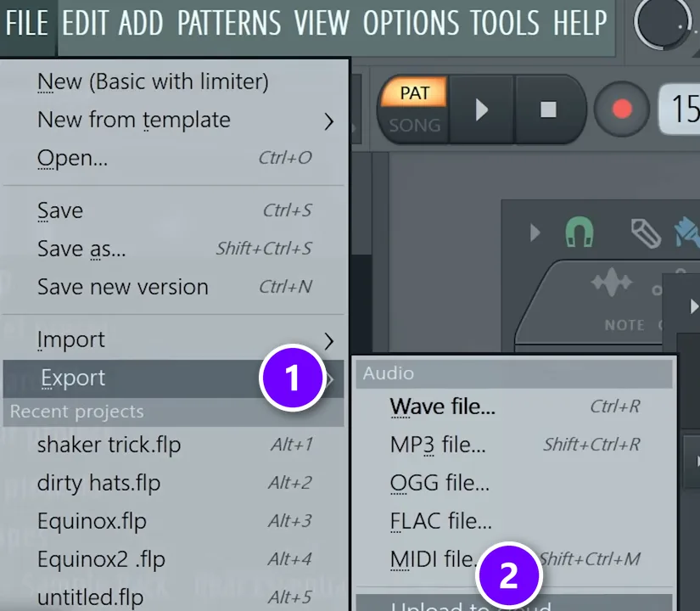
Task: Click the tempo display field
Action: pos(680,109)
